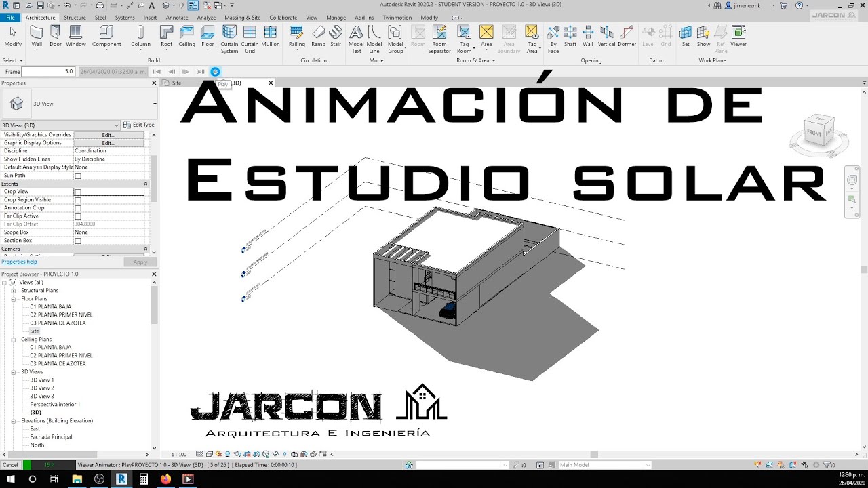
Task: Select the Vertical opening tool
Action: click(x=607, y=36)
